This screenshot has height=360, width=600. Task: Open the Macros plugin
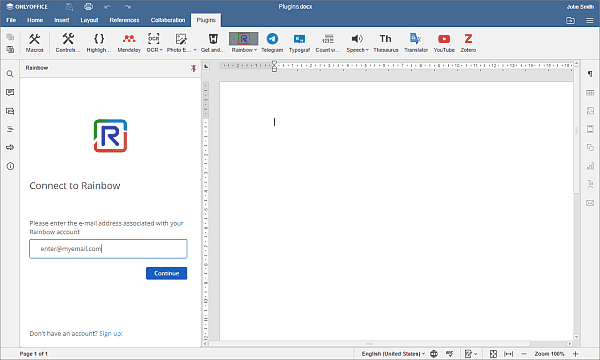tap(34, 42)
